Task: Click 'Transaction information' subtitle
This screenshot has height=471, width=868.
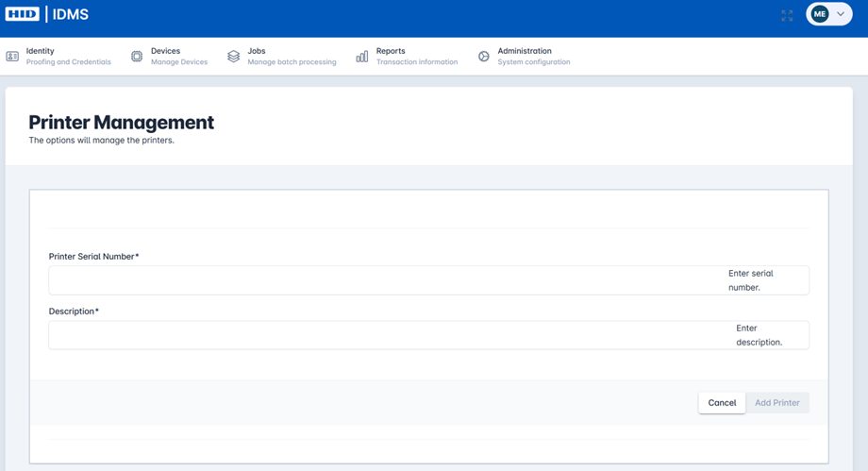Action: pos(417,62)
